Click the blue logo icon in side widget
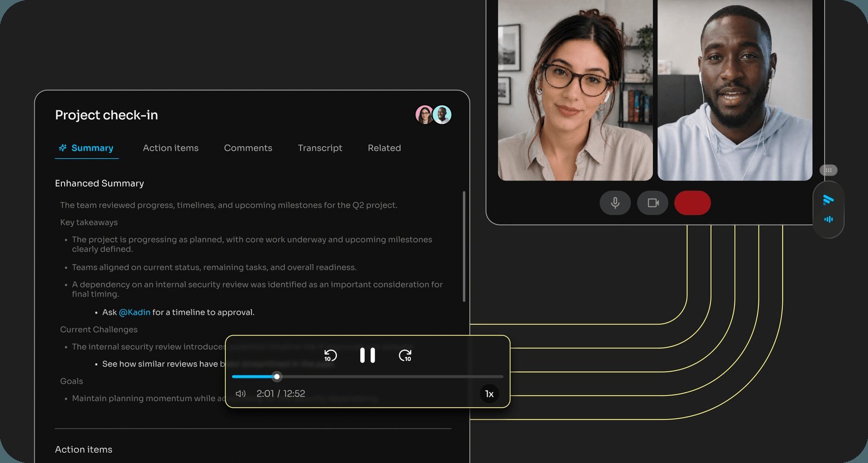 pyautogui.click(x=828, y=200)
